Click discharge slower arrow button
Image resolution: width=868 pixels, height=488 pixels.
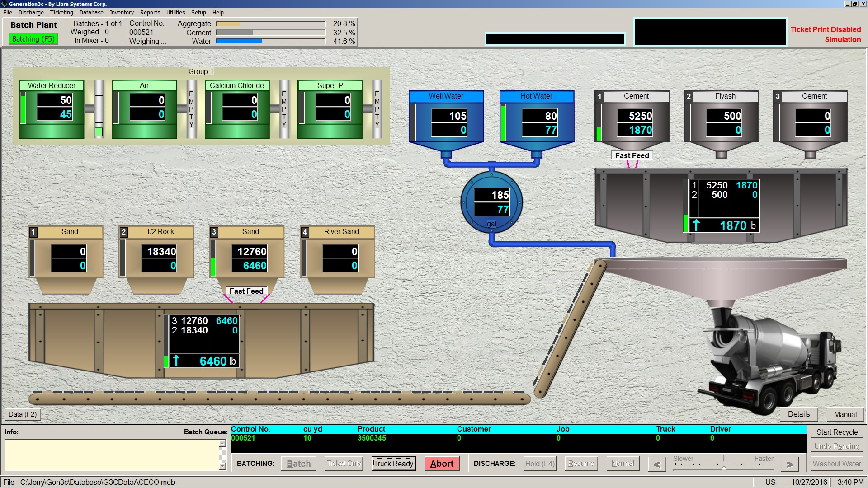click(657, 464)
